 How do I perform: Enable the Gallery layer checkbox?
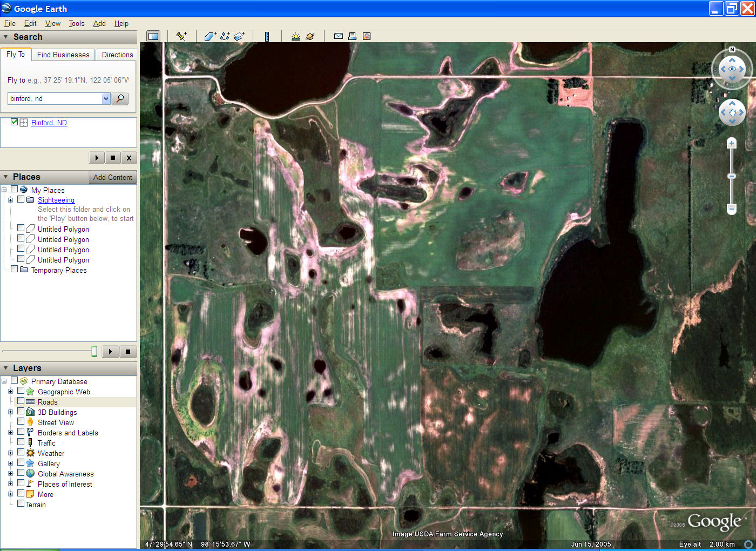(x=21, y=462)
